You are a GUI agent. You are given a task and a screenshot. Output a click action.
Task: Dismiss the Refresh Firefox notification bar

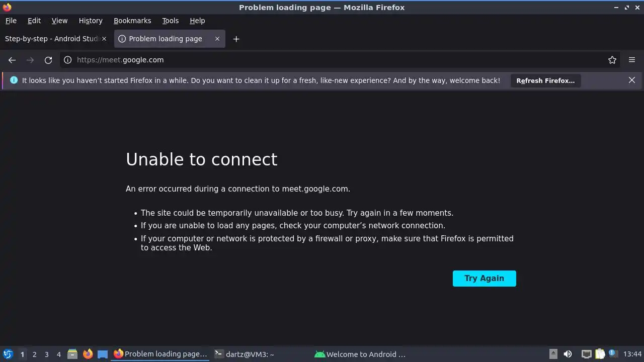632,80
